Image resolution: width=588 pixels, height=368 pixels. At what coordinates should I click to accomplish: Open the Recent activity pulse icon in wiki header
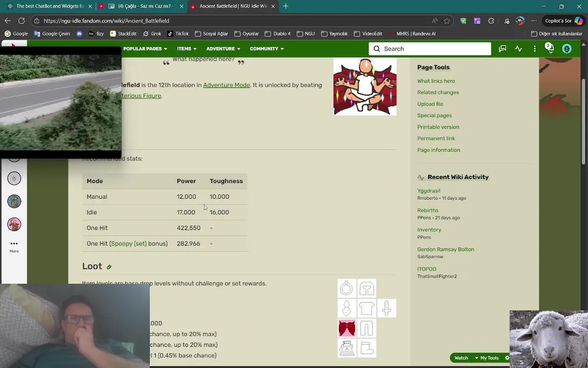[519, 49]
